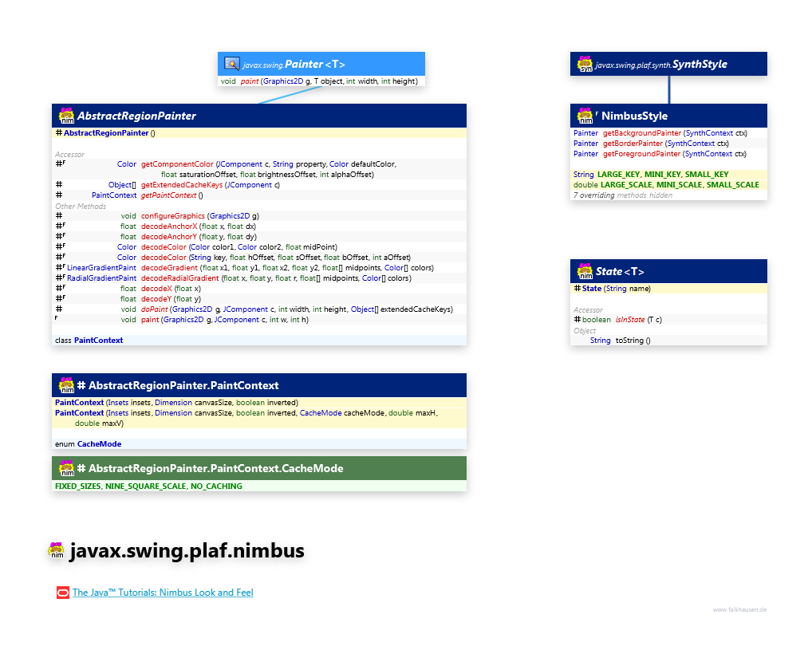The height and width of the screenshot is (646, 812).
Task: Open the Java Tutorials Nimbus Look and Feel link
Action: 163,593
